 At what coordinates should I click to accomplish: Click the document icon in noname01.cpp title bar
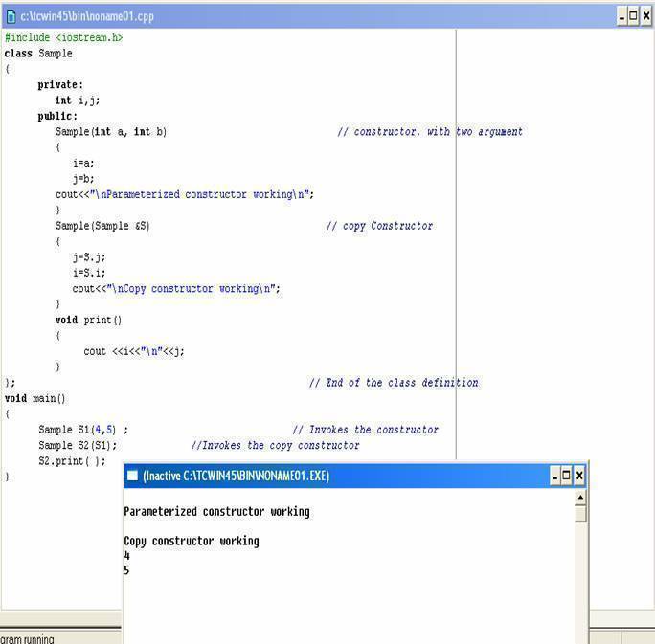click(11, 16)
